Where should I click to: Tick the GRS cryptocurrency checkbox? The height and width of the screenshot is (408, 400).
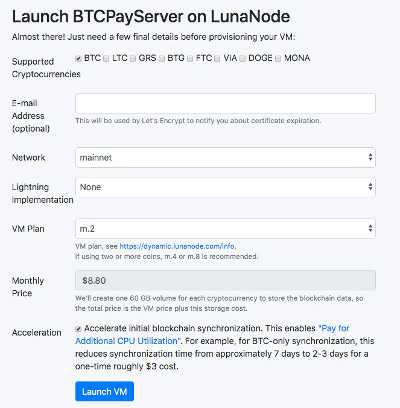(133, 59)
